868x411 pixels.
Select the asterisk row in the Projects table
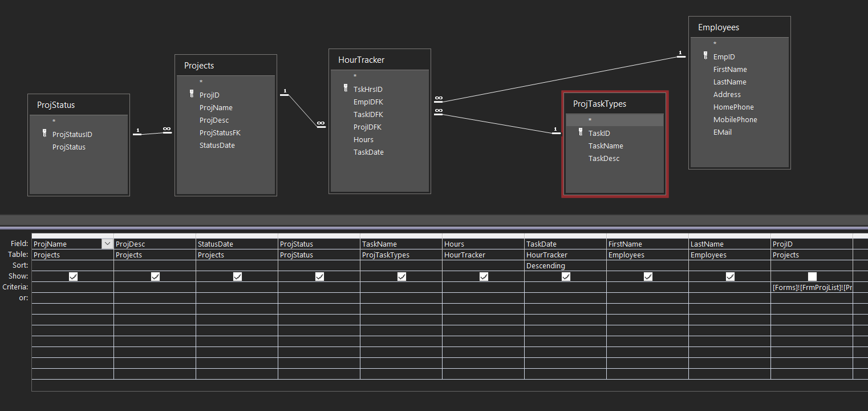[x=226, y=82]
